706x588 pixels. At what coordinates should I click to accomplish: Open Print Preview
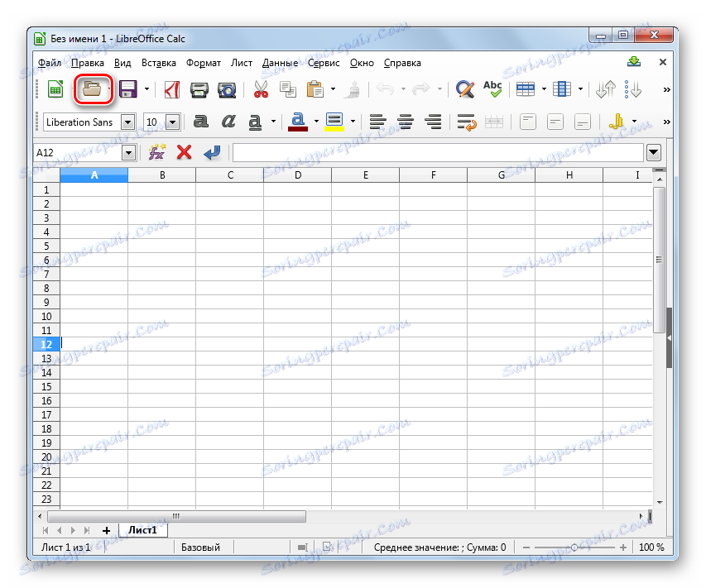[227, 89]
